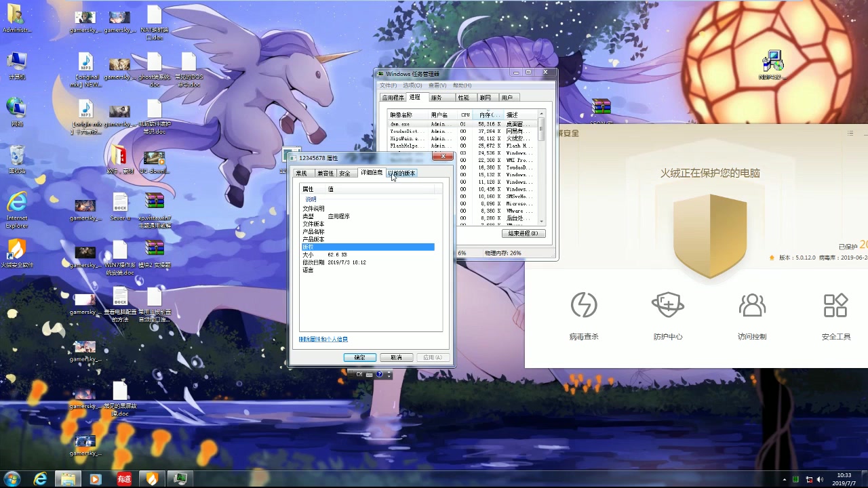This screenshot has width=868, height=488.
Task: Sort processes by 内存 column header
Action: coord(490,115)
